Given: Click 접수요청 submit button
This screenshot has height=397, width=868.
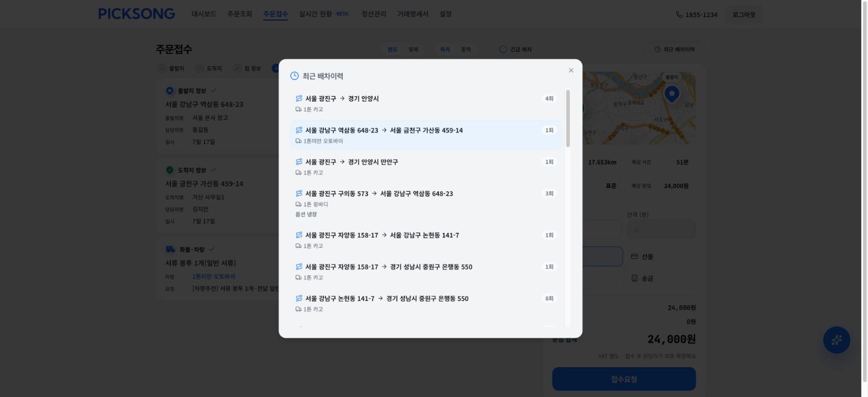Looking at the screenshot, I should (x=624, y=379).
